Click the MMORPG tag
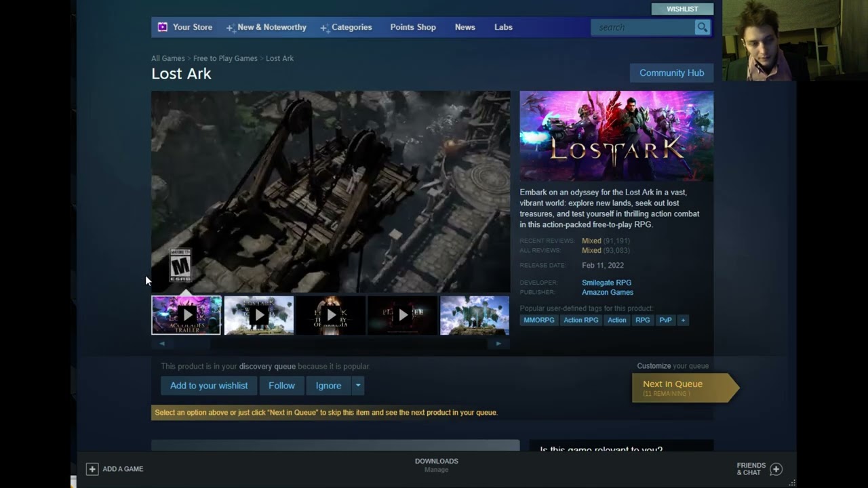Screen dimensions: 868x488 tap(539, 320)
